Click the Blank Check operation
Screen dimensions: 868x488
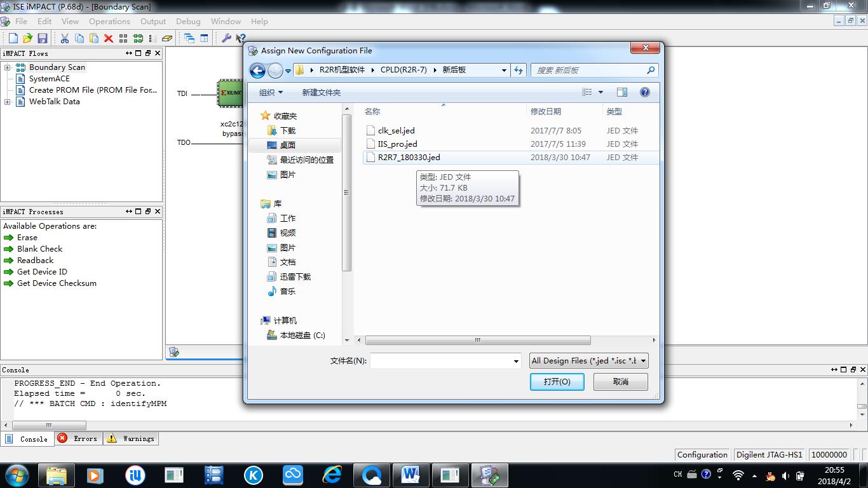click(x=39, y=249)
